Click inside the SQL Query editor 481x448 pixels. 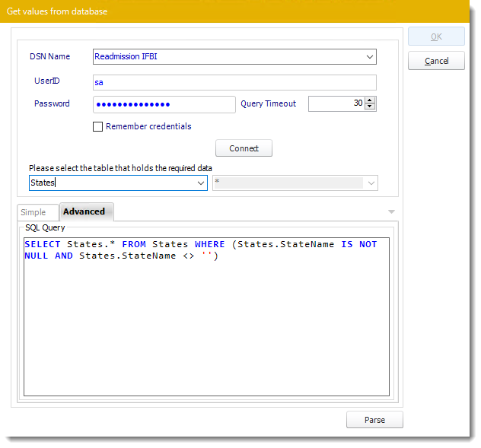pos(206,316)
